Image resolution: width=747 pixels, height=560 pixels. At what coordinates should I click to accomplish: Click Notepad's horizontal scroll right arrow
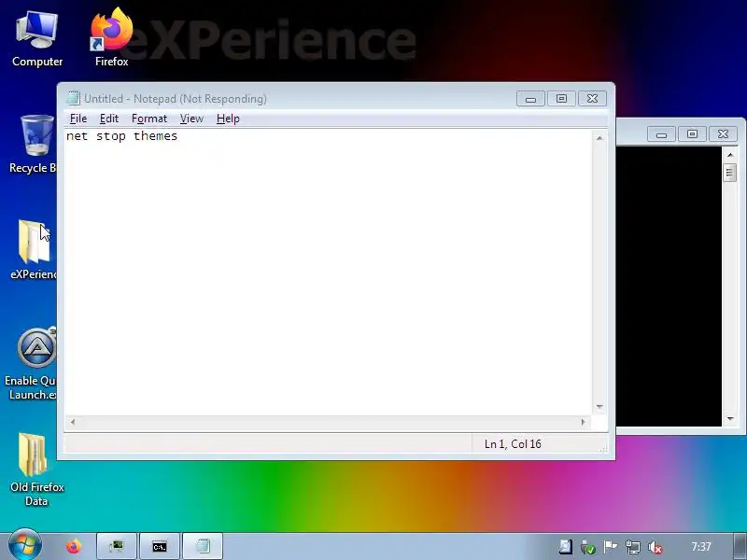583,422
